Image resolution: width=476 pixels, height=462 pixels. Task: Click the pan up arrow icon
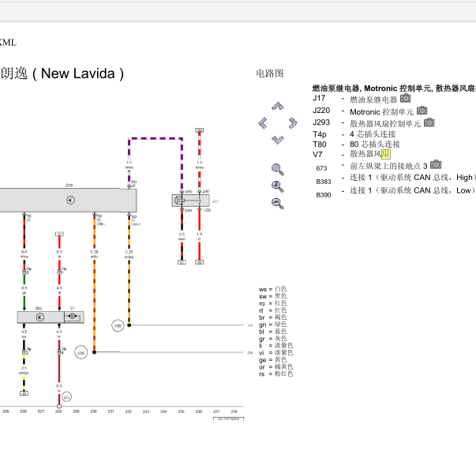(277, 106)
